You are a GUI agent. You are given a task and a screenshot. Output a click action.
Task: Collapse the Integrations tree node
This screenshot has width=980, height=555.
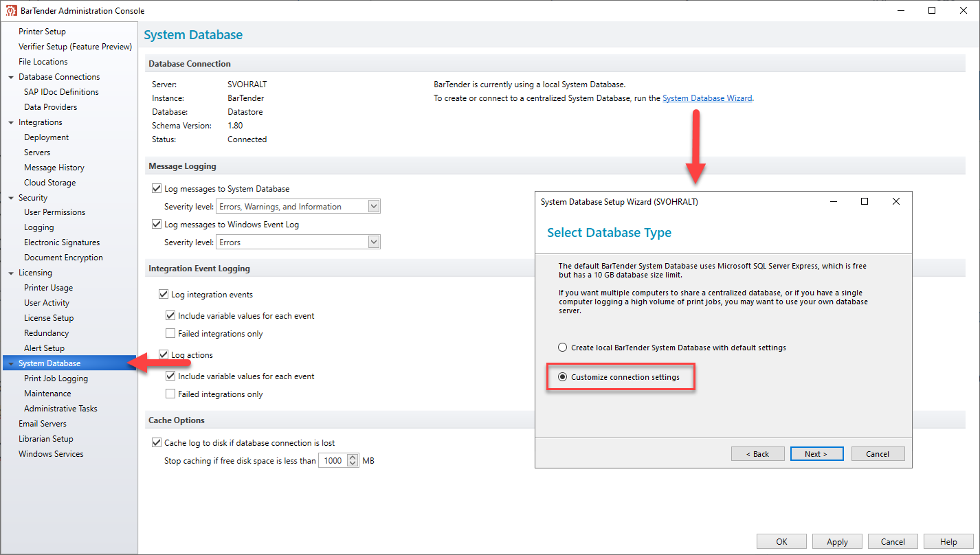click(11, 122)
